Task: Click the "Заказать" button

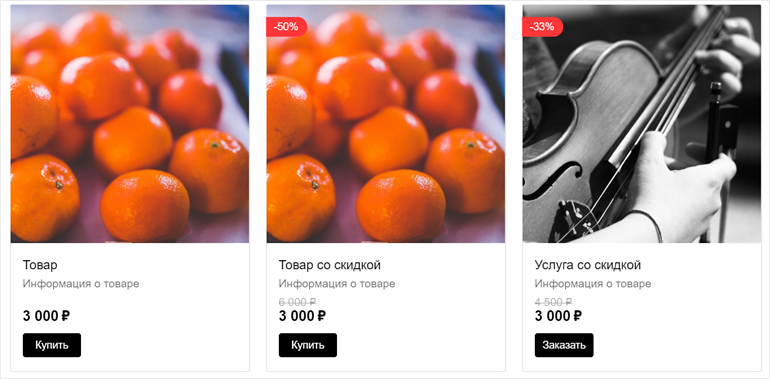Action: tap(564, 345)
